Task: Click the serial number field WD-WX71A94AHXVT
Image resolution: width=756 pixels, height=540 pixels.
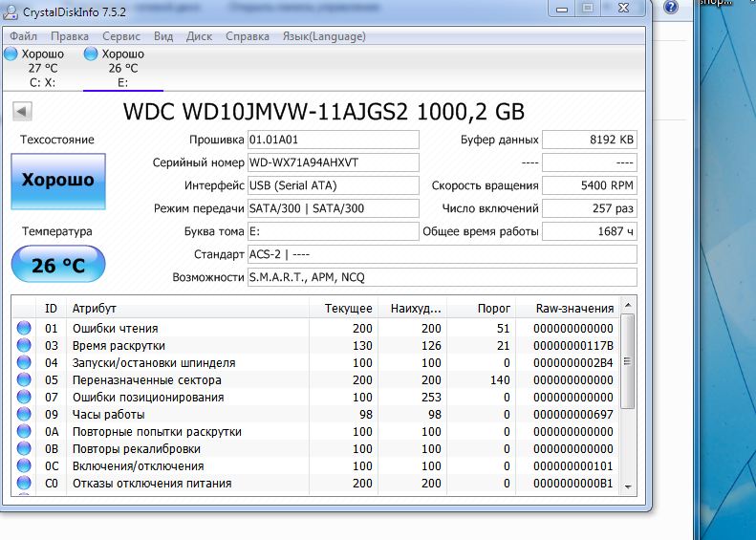Action: click(334, 162)
